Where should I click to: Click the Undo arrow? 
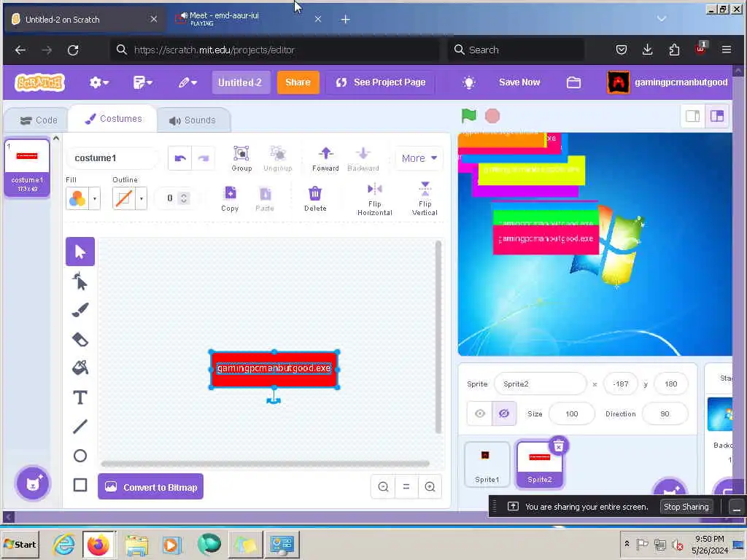[180, 158]
